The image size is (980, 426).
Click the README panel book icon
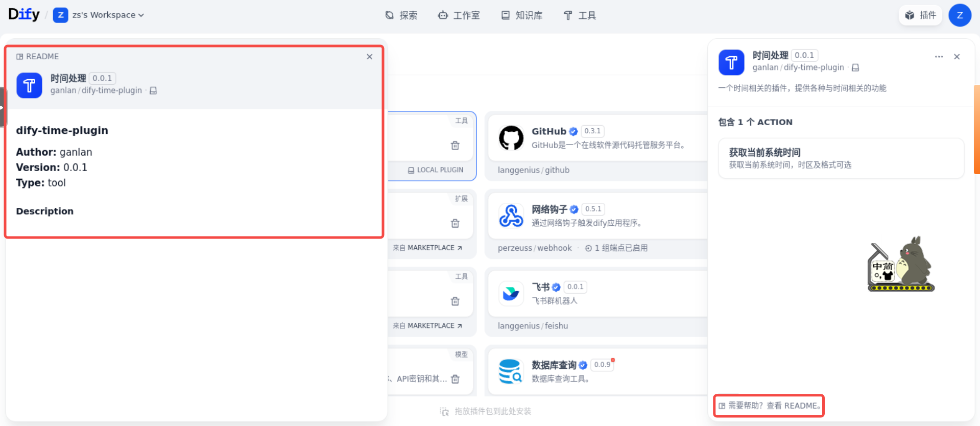19,57
